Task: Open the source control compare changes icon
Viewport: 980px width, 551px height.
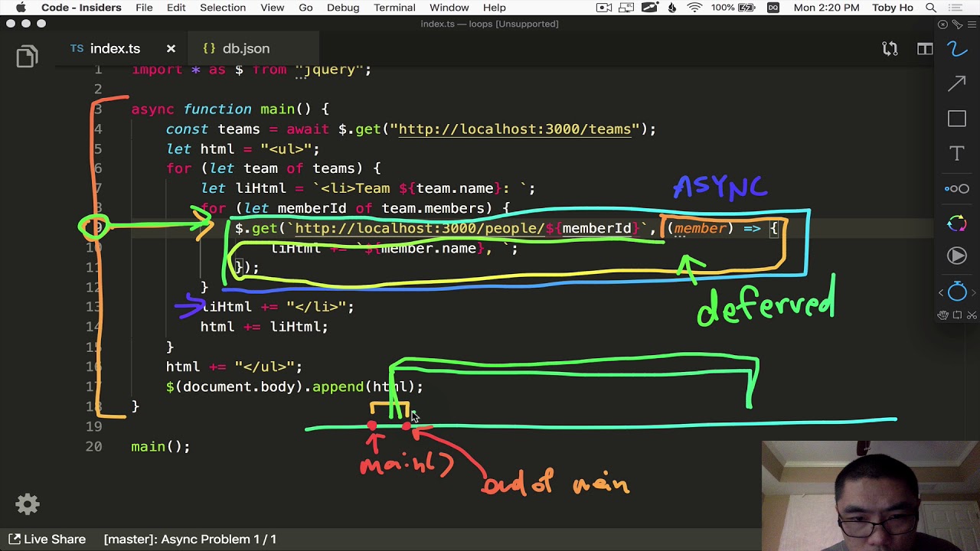Action: 890,49
